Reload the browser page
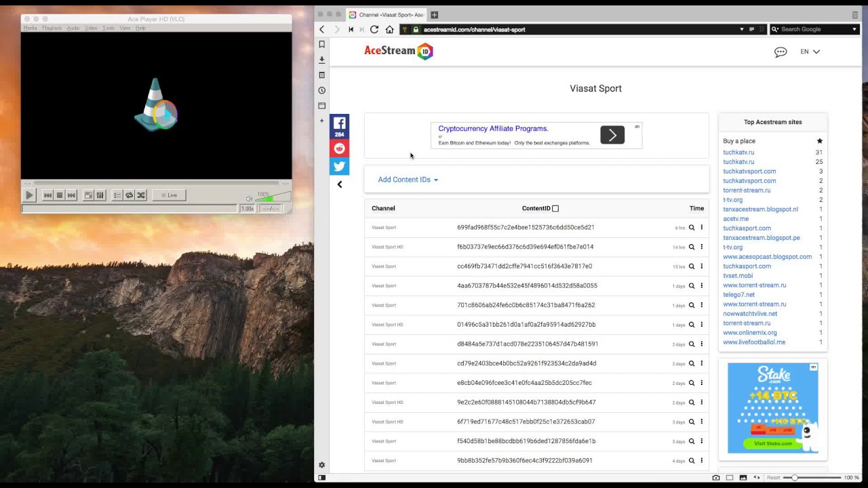The height and width of the screenshot is (488, 868). (374, 29)
